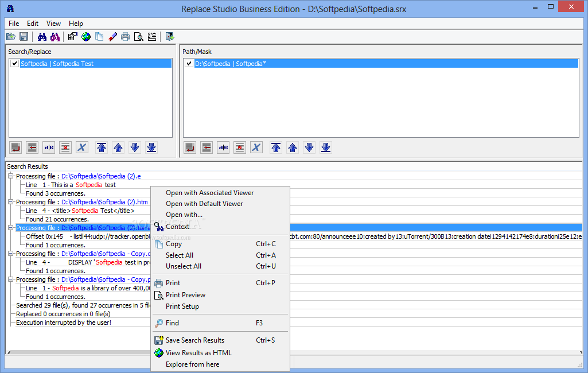This screenshot has height=373, width=588.
Task: Click the X delete button under Path/Mask list
Action: 256,147
